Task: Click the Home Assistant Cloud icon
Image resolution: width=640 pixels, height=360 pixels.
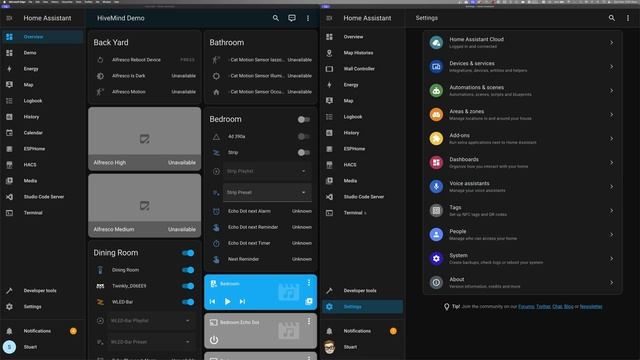Action: tap(436, 42)
